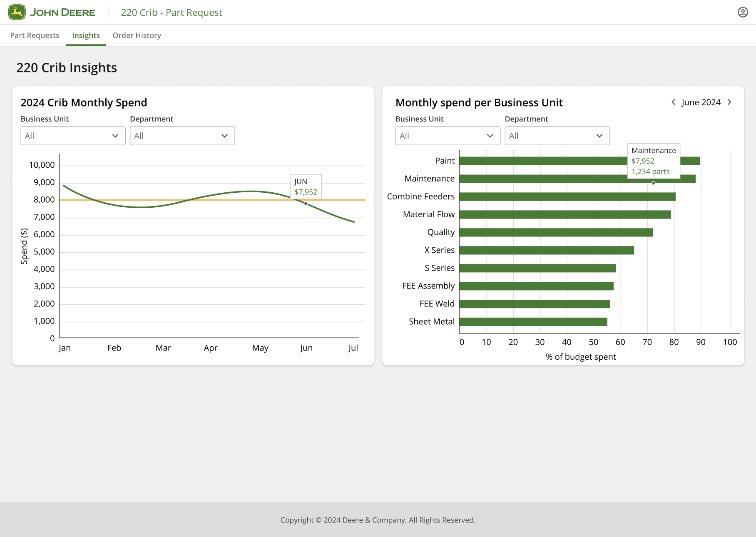Screen dimensions: 756x537
Task: Click the "% of budget spent" axis title
Action: pos(581,357)
